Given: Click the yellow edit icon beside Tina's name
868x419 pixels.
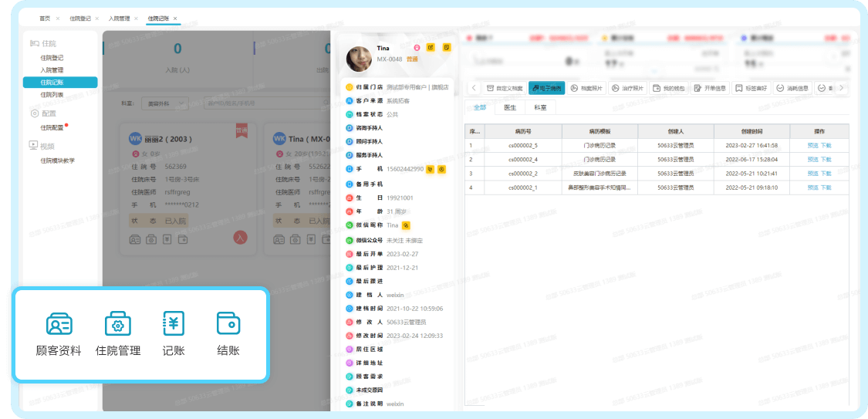Looking at the screenshot, I should tap(431, 48).
